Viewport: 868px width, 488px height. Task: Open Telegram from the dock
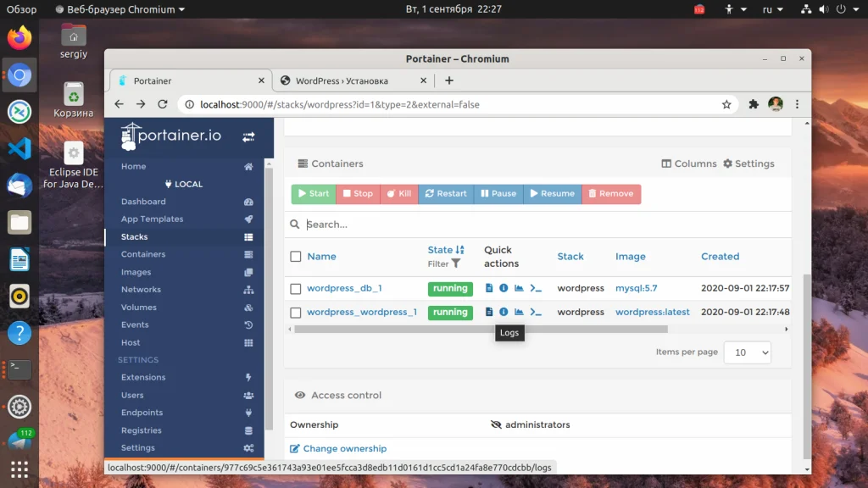point(19,441)
